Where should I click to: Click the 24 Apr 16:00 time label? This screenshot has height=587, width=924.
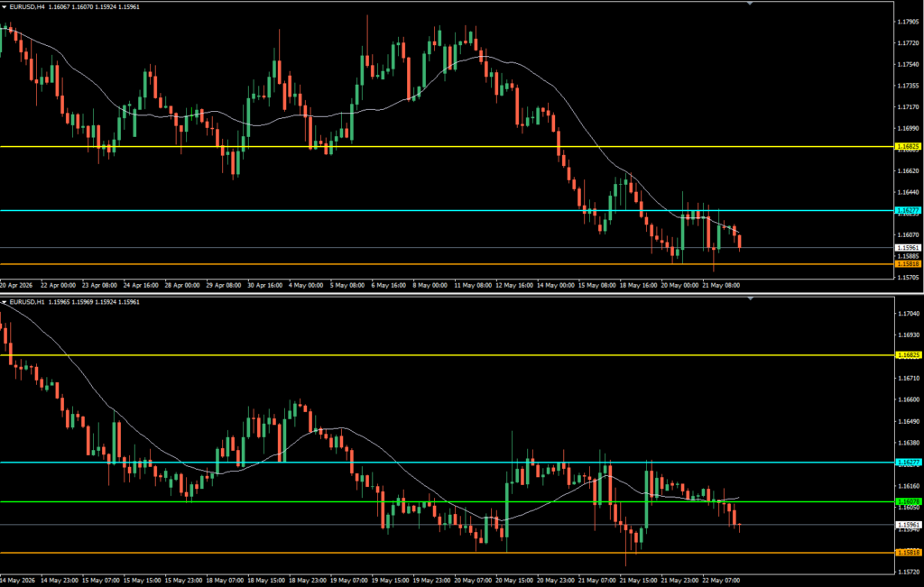click(x=142, y=285)
